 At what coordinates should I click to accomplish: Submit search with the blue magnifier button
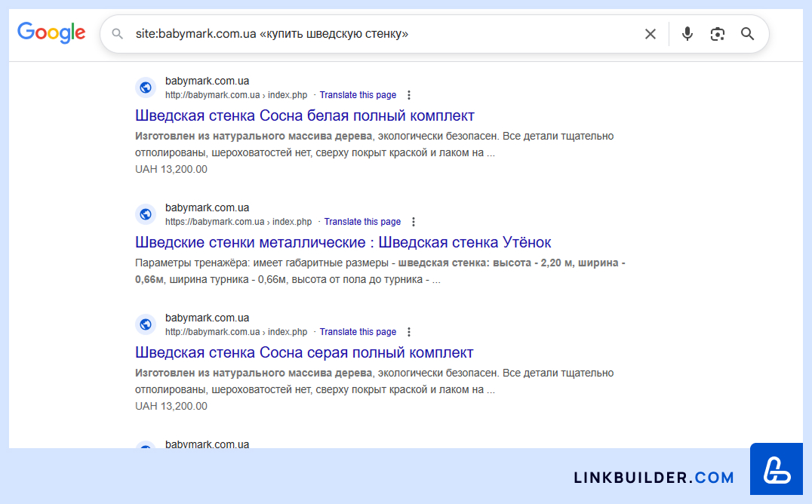(747, 34)
